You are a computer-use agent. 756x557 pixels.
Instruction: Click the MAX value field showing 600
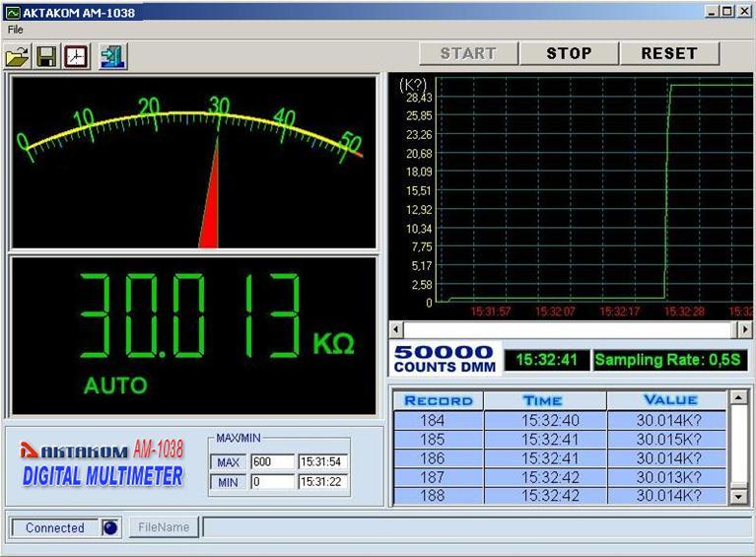click(271, 462)
